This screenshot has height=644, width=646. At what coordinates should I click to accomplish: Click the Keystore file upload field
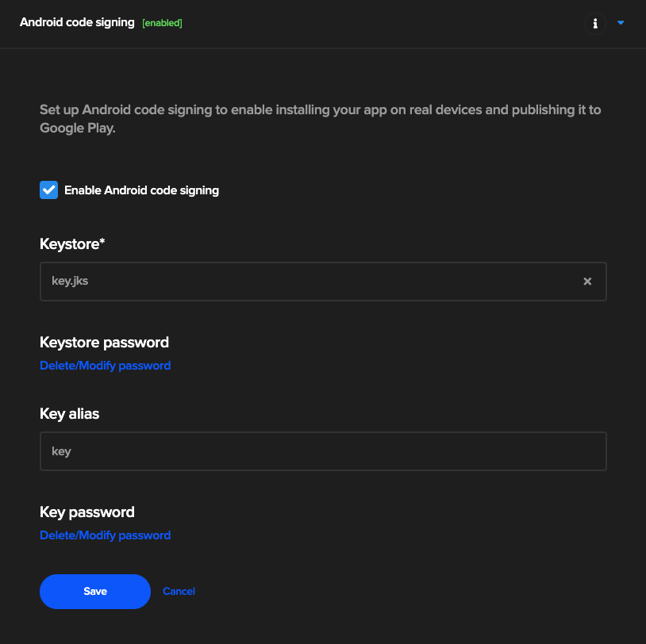pos(323,282)
